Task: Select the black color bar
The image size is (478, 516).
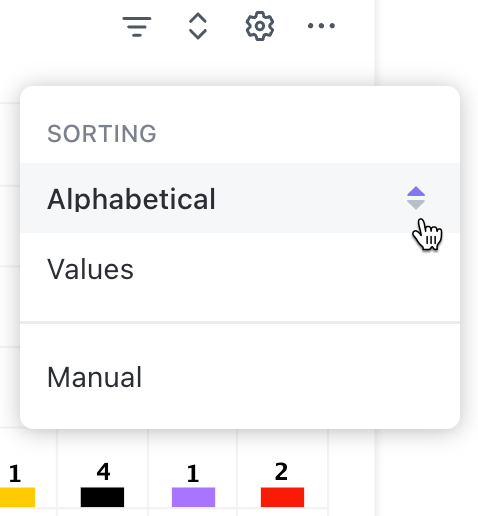Action: click(102, 497)
